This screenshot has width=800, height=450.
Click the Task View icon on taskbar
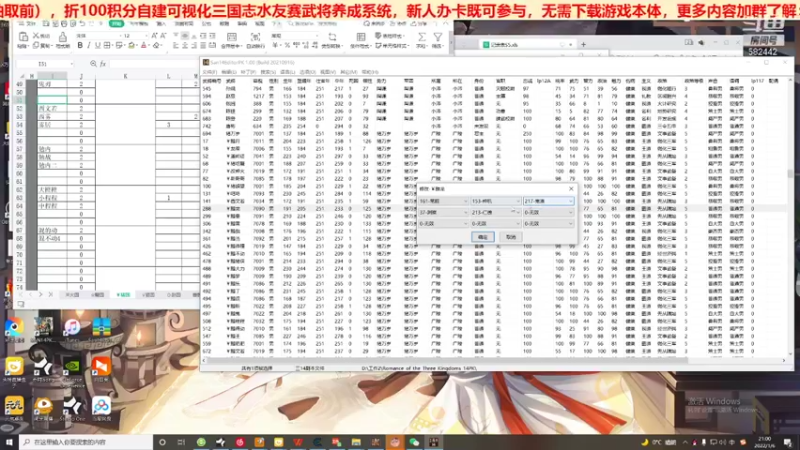[x=181, y=442]
